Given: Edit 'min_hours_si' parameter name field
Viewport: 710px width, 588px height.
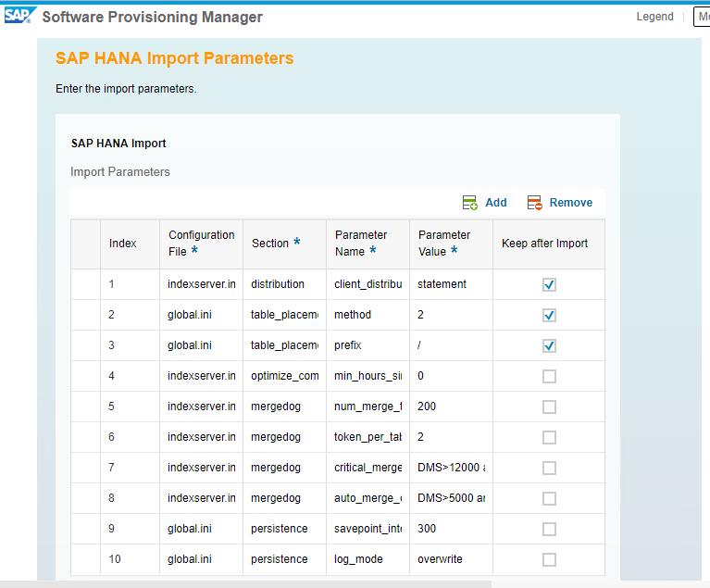Looking at the screenshot, I should [367, 376].
